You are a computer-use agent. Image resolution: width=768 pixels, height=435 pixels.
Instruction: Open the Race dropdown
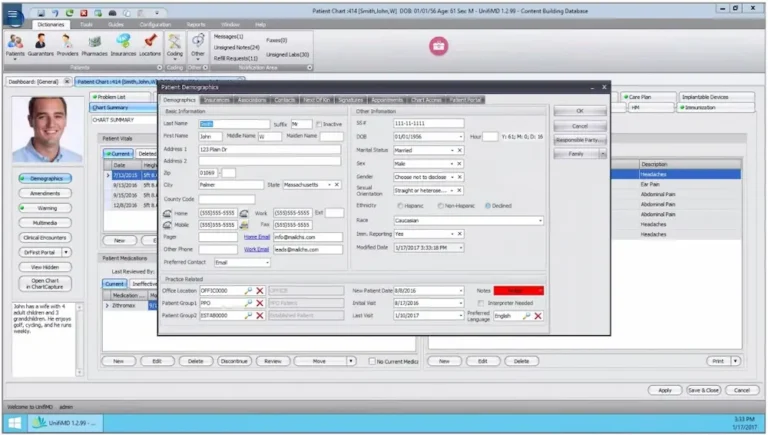click(540, 220)
